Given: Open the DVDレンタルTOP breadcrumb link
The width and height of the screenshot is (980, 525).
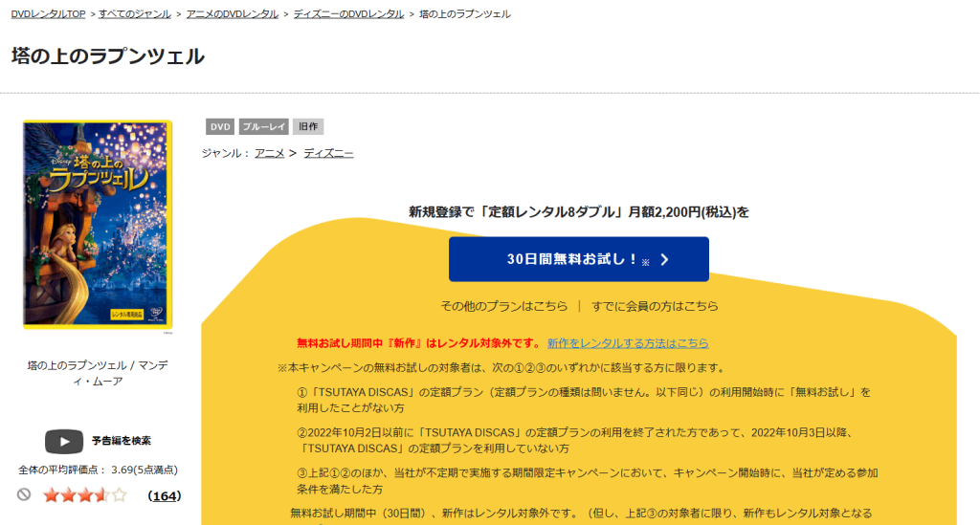Looking at the screenshot, I should pos(48,13).
